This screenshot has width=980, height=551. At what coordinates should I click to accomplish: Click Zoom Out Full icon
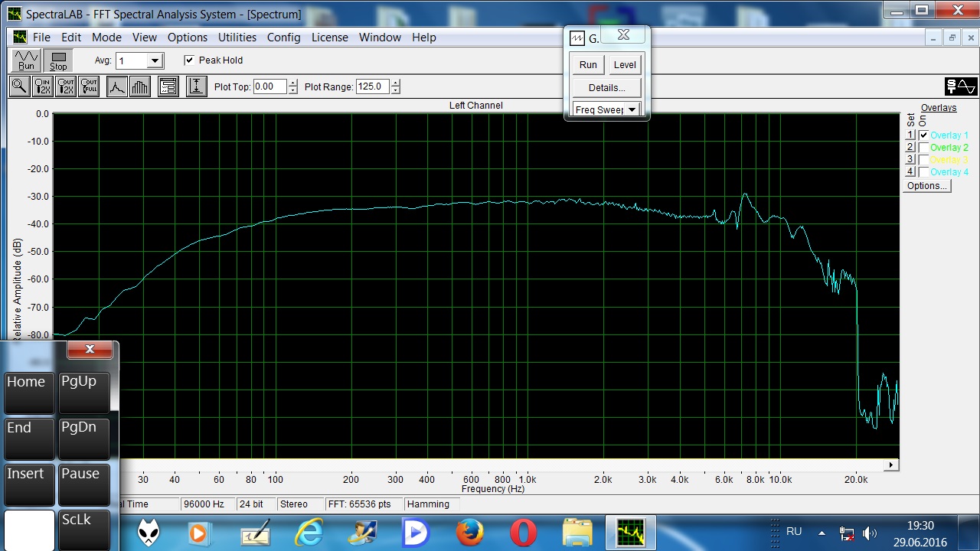(89, 86)
